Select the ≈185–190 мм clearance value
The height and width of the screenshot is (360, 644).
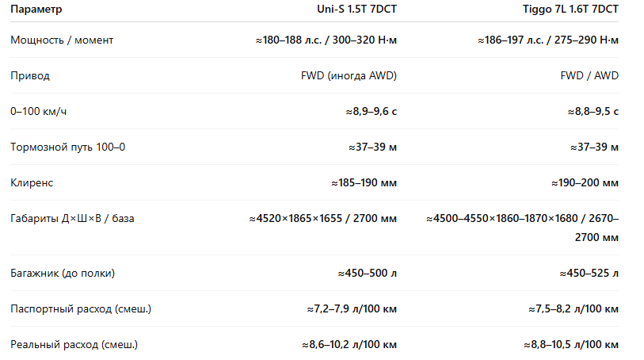pos(364,183)
